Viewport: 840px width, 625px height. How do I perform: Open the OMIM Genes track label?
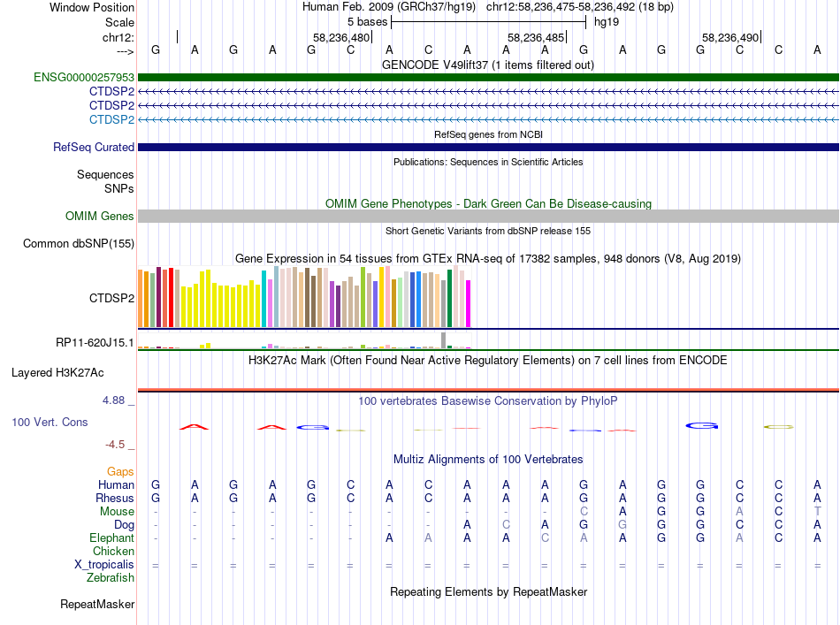[x=99, y=216]
